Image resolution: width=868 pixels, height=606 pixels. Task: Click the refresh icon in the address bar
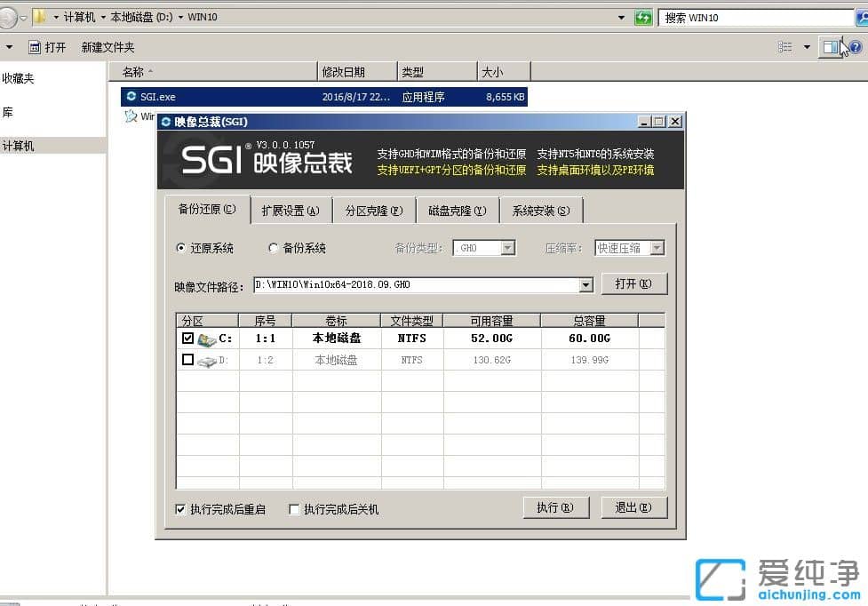click(x=643, y=17)
